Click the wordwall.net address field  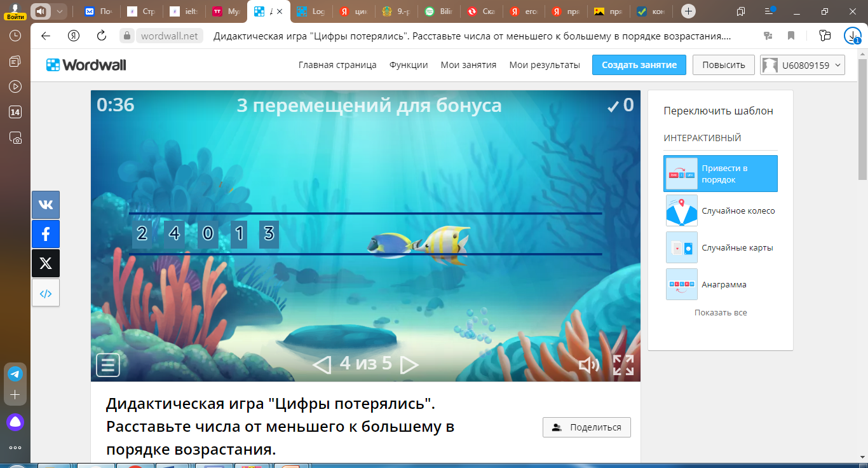(169, 36)
